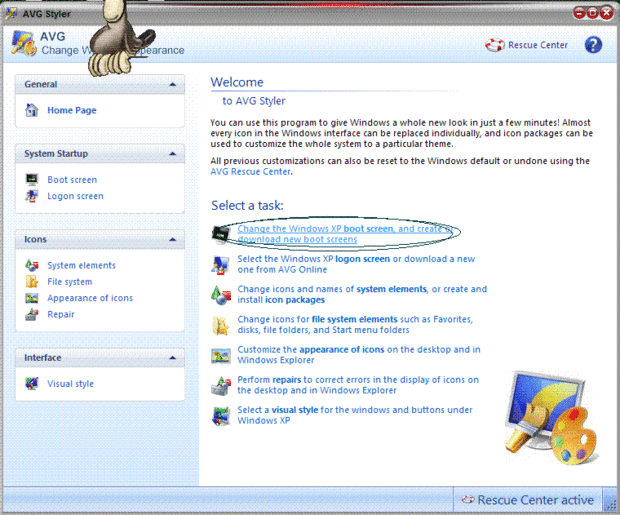This screenshot has height=515, width=620.
Task: Choose Change the Windows XP boot screen task
Action: click(345, 234)
